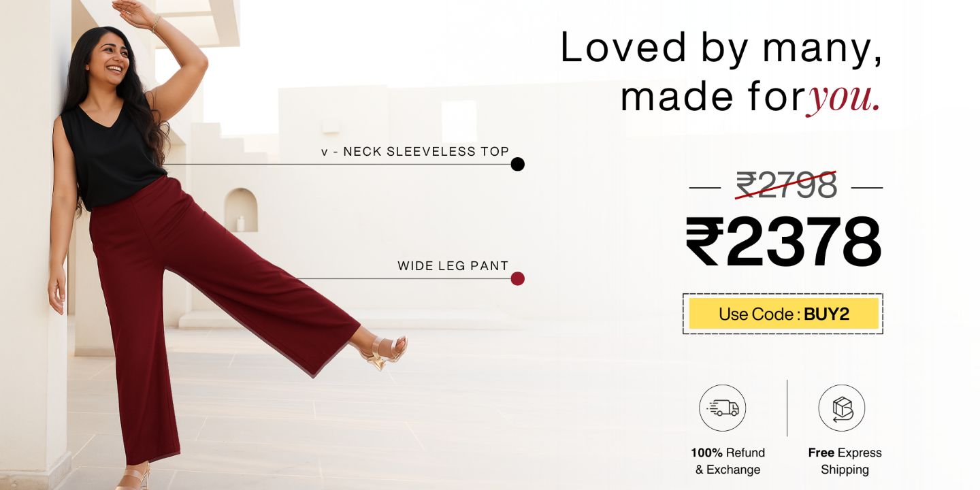
Task: Click the fast delivery truck icon
Action: pos(723,408)
